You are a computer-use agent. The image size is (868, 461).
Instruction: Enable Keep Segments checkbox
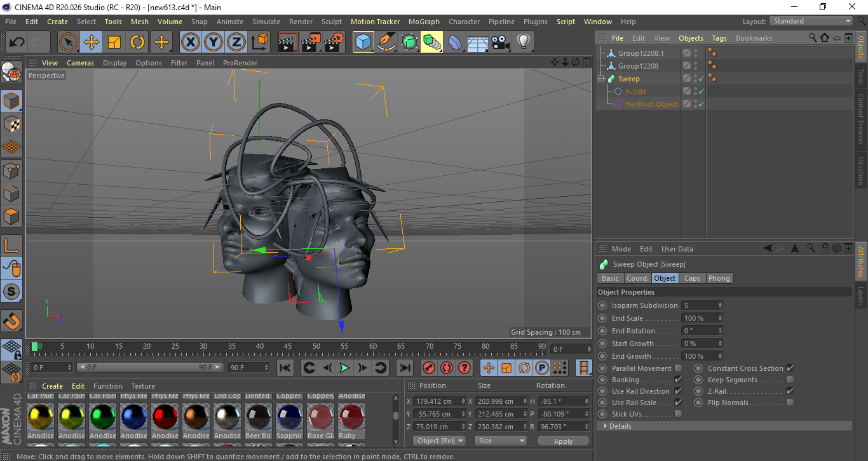(x=790, y=380)
